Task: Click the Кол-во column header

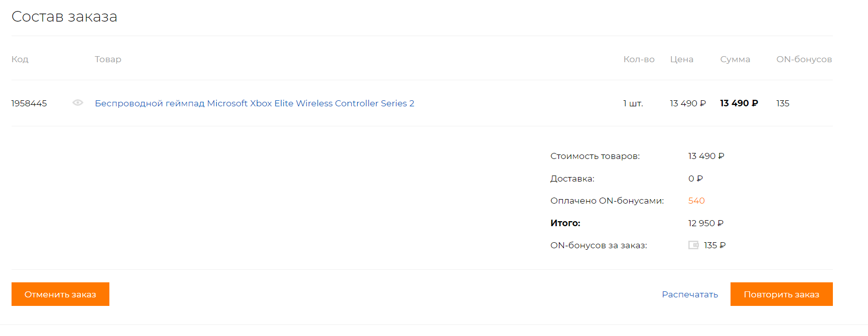Action: point(639,59)
